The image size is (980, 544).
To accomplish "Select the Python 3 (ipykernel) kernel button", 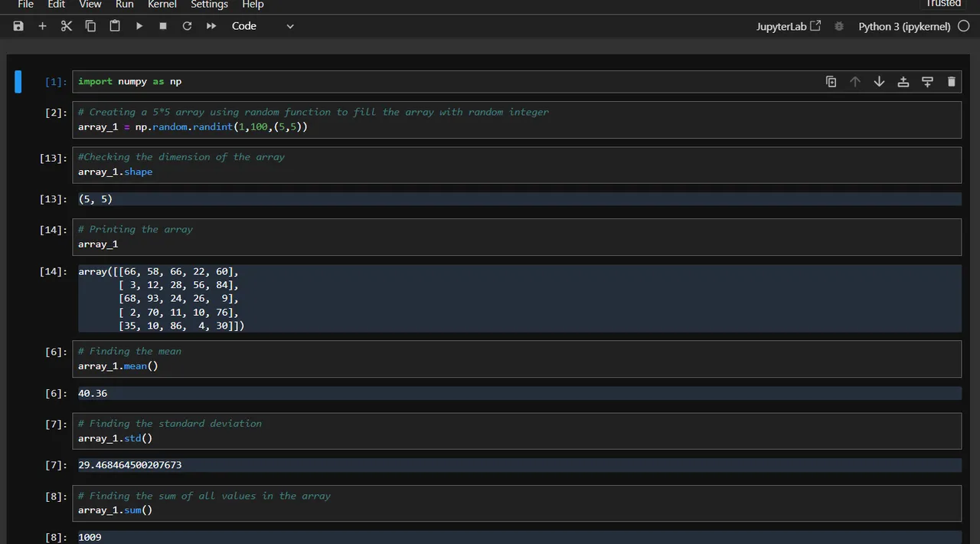I will pyautogui.click(x=904, y=26).
